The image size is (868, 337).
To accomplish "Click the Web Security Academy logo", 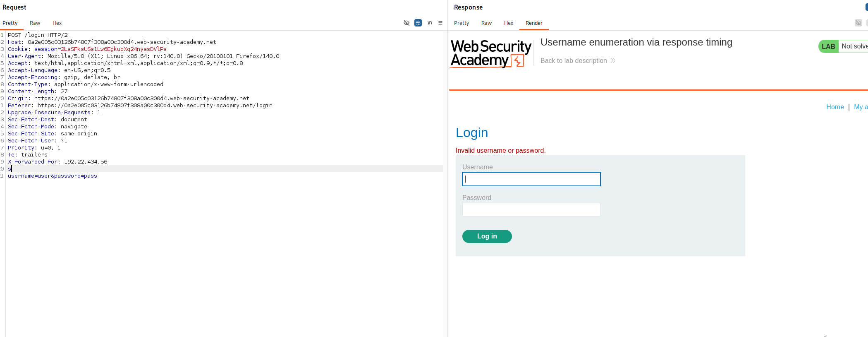I will click(491, 53).
